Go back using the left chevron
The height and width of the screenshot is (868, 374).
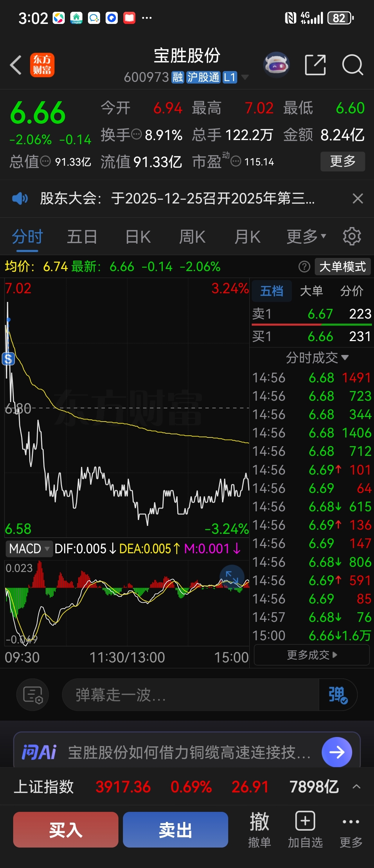click(x=16, y=65)
